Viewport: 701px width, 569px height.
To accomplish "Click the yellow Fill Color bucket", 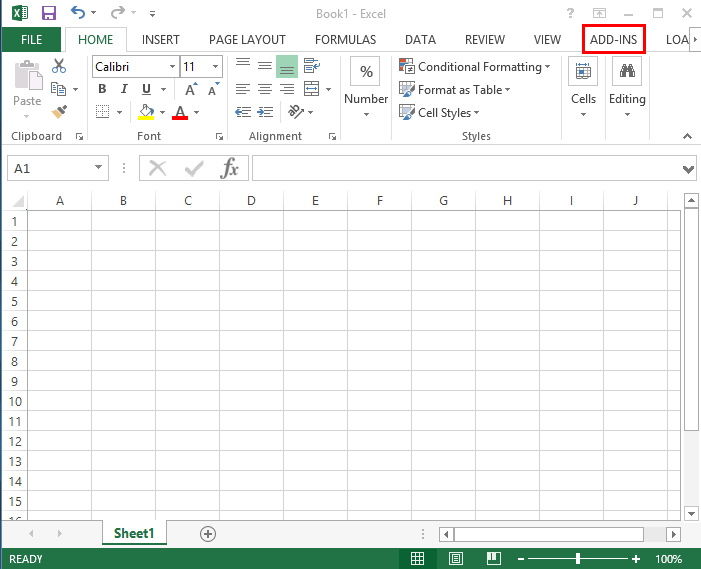I will point(147,112).
